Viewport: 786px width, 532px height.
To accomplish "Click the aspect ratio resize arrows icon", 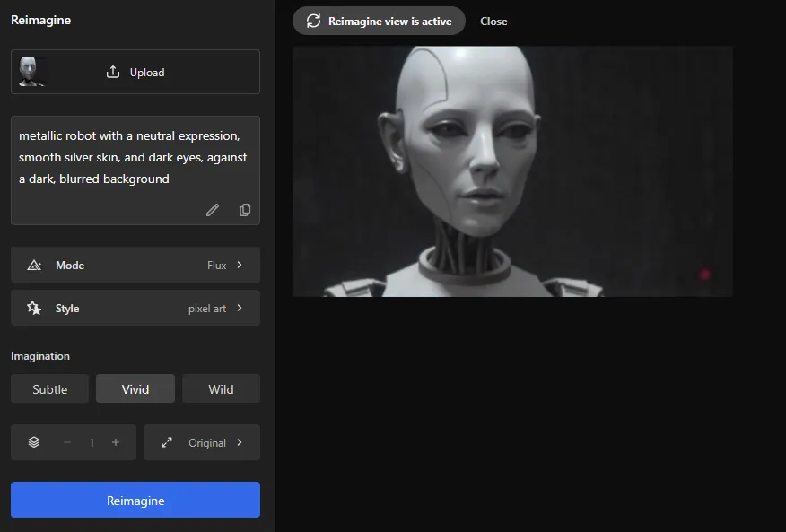I will tap(167, 442).
